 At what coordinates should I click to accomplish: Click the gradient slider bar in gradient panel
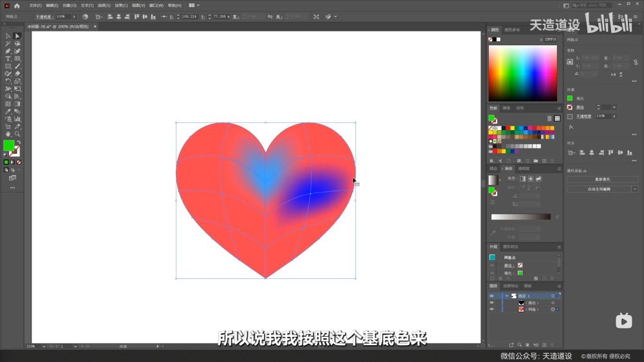tap(521, 217)
